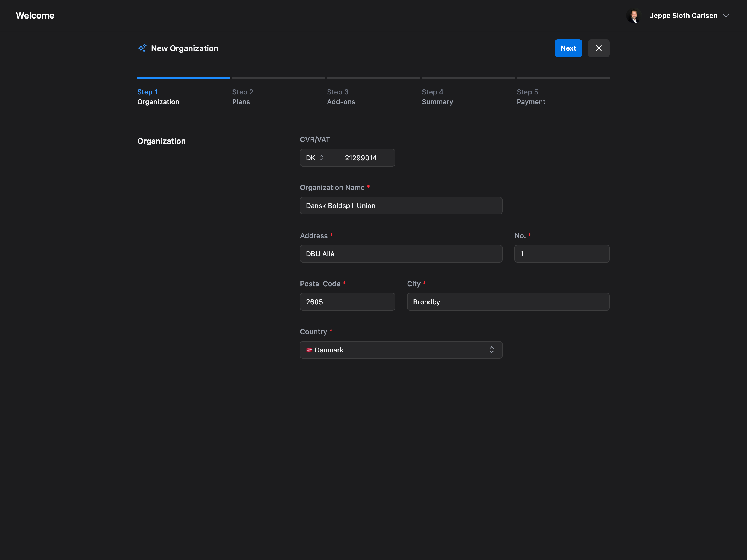Screen dimensions: 747x560
Task: Click Jeppe Sloth Carlsen's profile avatar
Action: 634,16
